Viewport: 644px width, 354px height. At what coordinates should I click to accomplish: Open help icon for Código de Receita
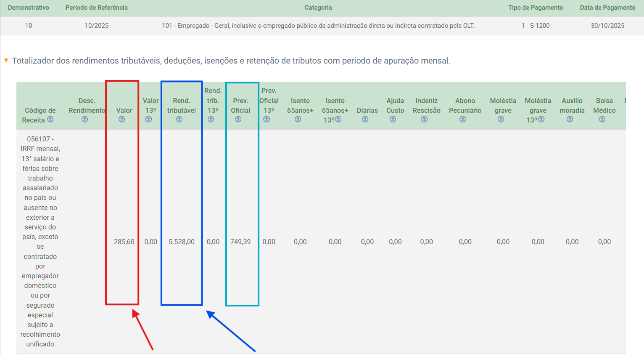tap(50, 120)
